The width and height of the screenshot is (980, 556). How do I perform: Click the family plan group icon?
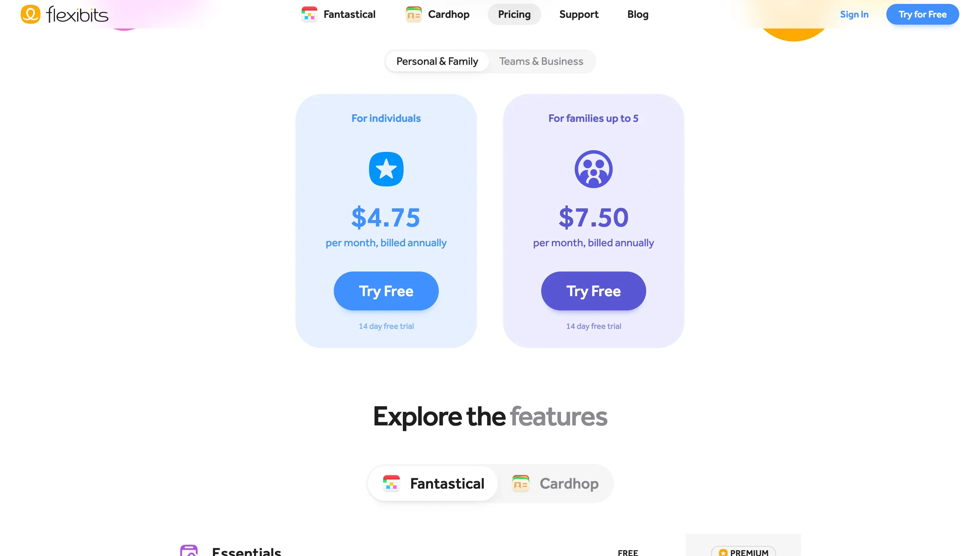coord(594,169)
